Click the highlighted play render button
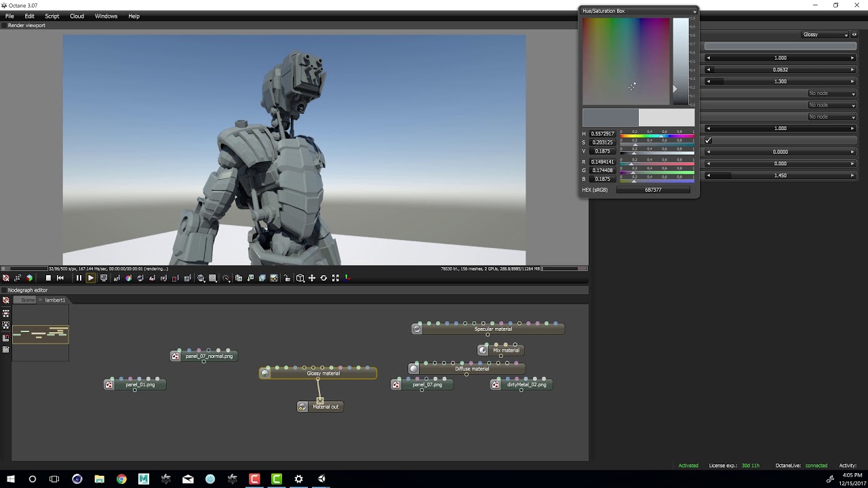The width and height of the screenshot is (868, 488). coord(90,278)
